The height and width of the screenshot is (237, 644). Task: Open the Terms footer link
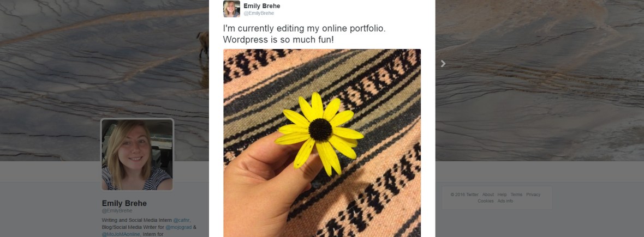tap(516, 195)
